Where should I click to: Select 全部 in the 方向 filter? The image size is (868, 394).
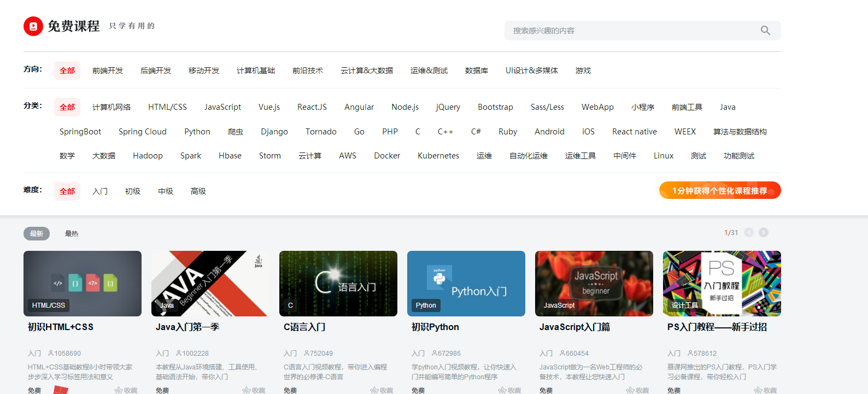click(x=67, y=70)
